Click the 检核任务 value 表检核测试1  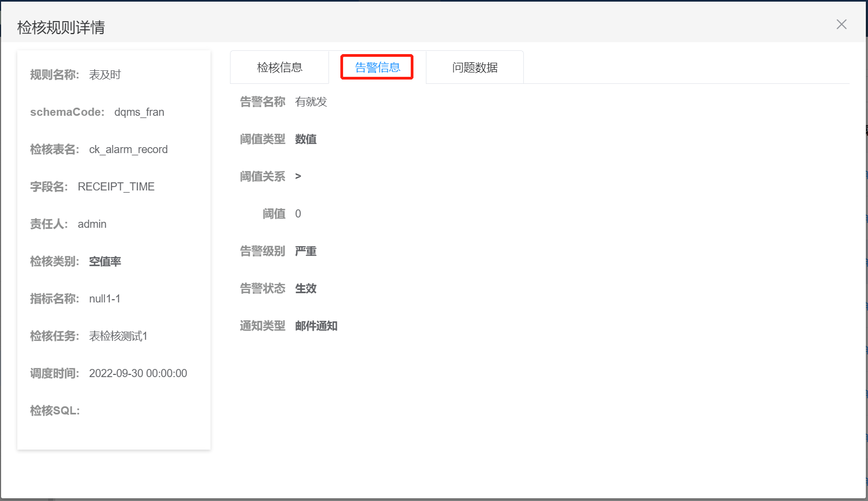118,336
